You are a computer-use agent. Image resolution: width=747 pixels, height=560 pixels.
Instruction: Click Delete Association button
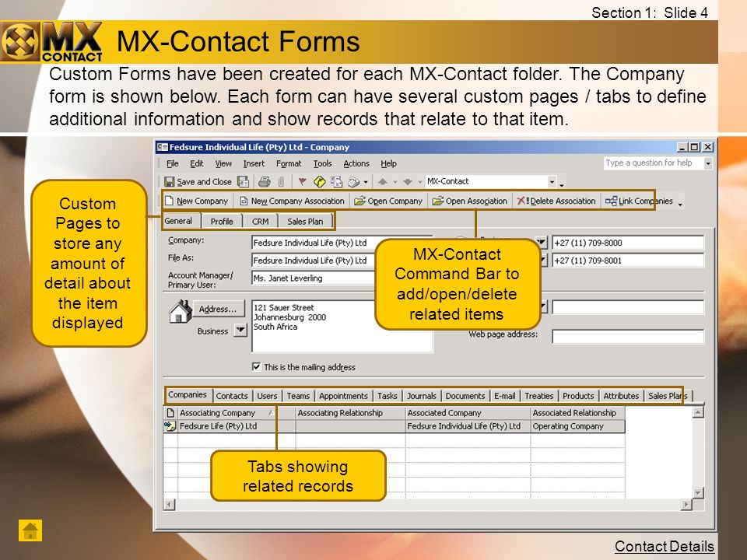[x=556, y=201]
